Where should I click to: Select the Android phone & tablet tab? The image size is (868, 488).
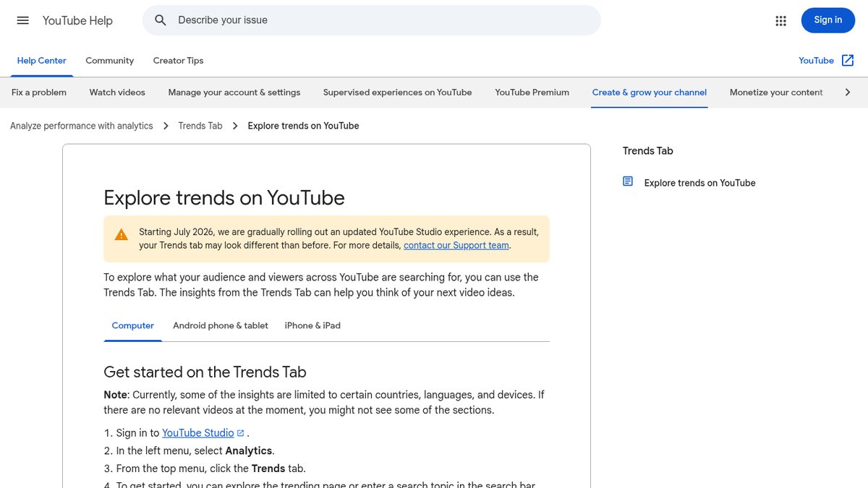pos(221,325)
